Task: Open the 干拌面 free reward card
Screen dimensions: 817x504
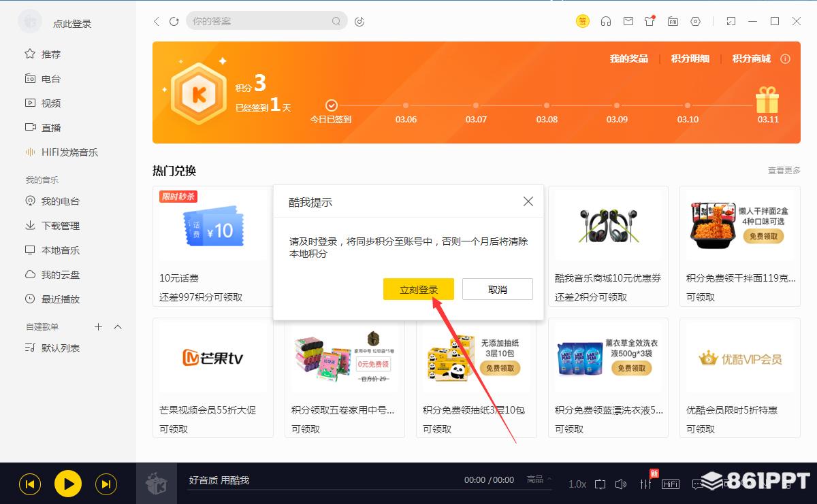Action: point(740,246)
